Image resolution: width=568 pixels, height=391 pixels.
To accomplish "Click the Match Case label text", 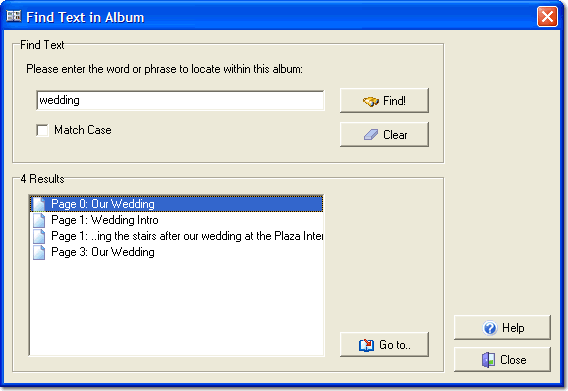I will [x=83, y=130].
